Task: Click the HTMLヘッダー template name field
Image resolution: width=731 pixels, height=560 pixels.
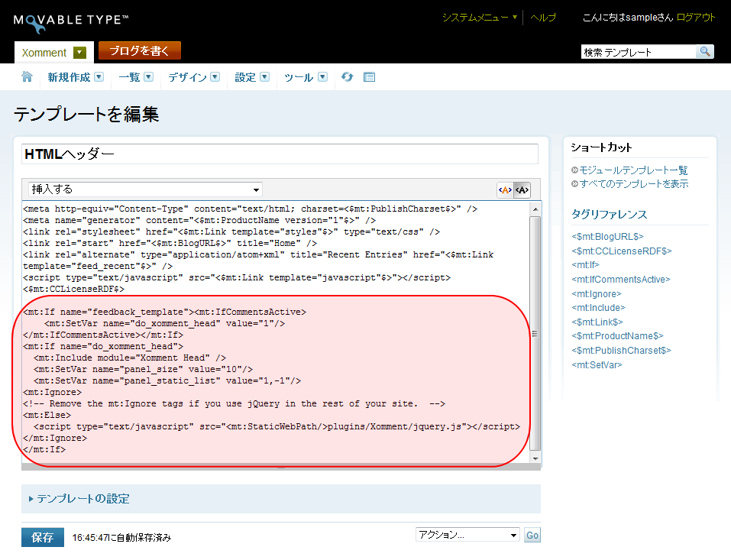Action: coord(280,154)
